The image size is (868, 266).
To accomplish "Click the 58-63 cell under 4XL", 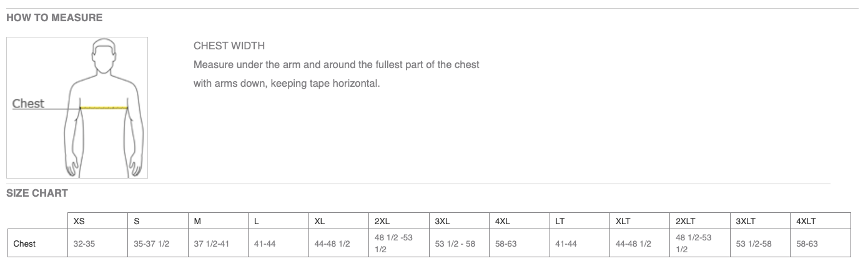I will tap(520, 244).
